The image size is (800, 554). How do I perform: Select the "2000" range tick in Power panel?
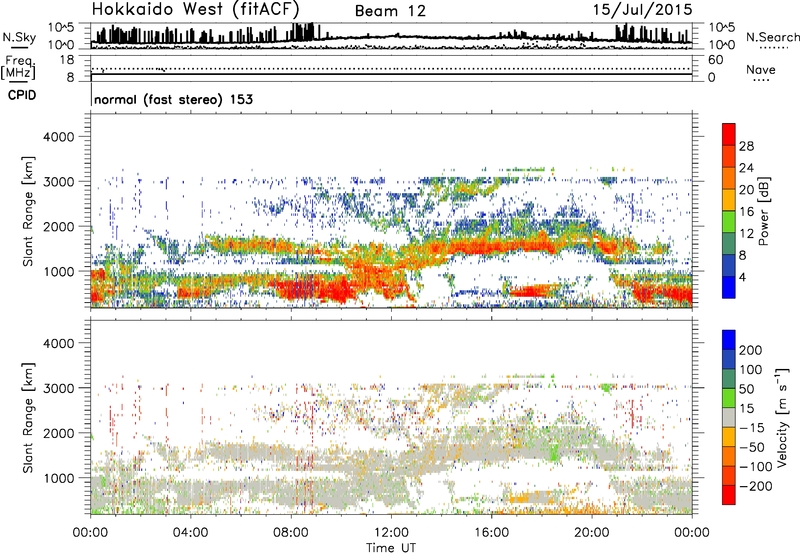coord(59,226)
